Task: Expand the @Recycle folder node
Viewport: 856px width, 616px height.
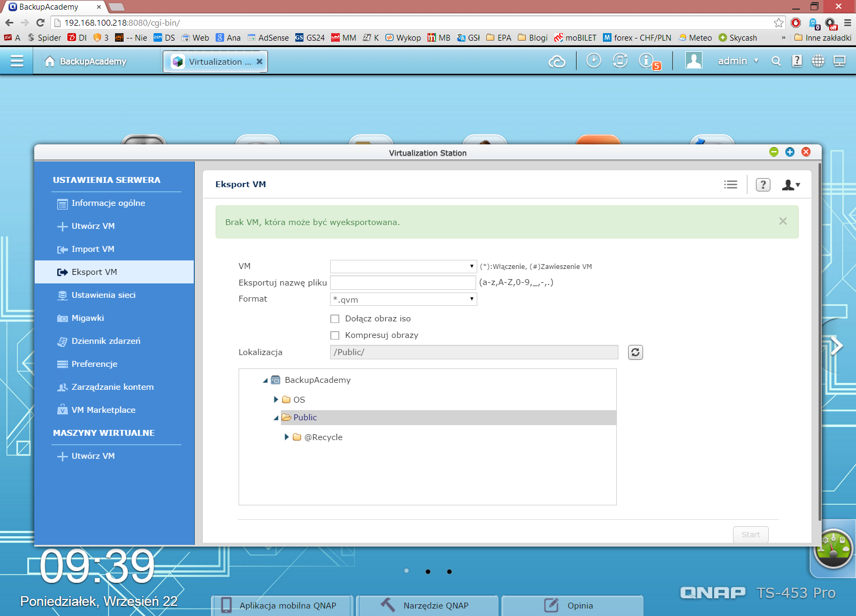Action: click(x=287, y=437)
